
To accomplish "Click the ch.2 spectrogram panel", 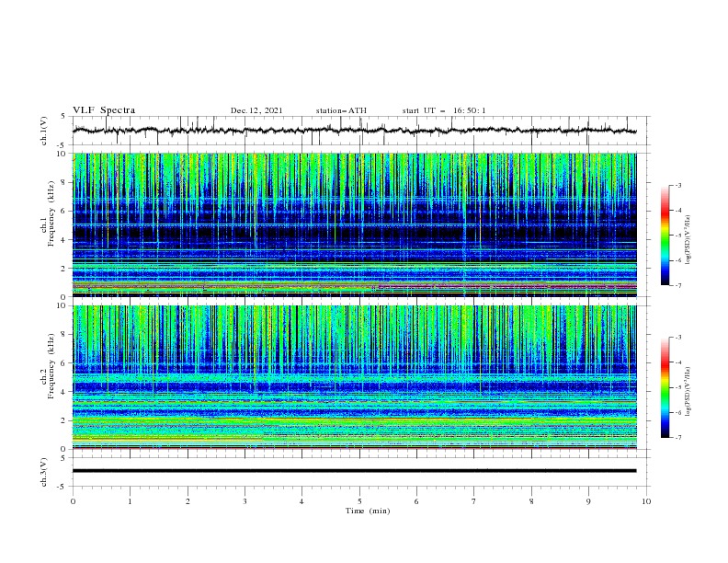I will point(355,377).
